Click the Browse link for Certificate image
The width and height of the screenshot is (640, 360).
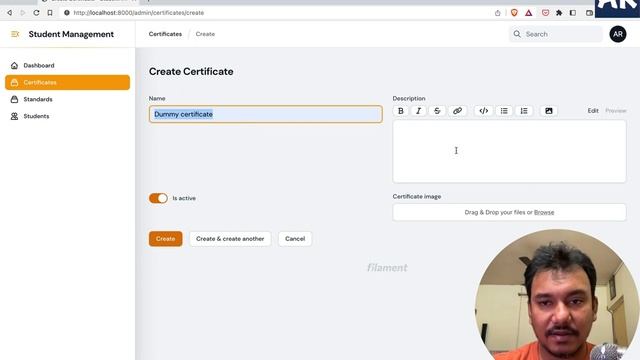click(x=544, y=212)
